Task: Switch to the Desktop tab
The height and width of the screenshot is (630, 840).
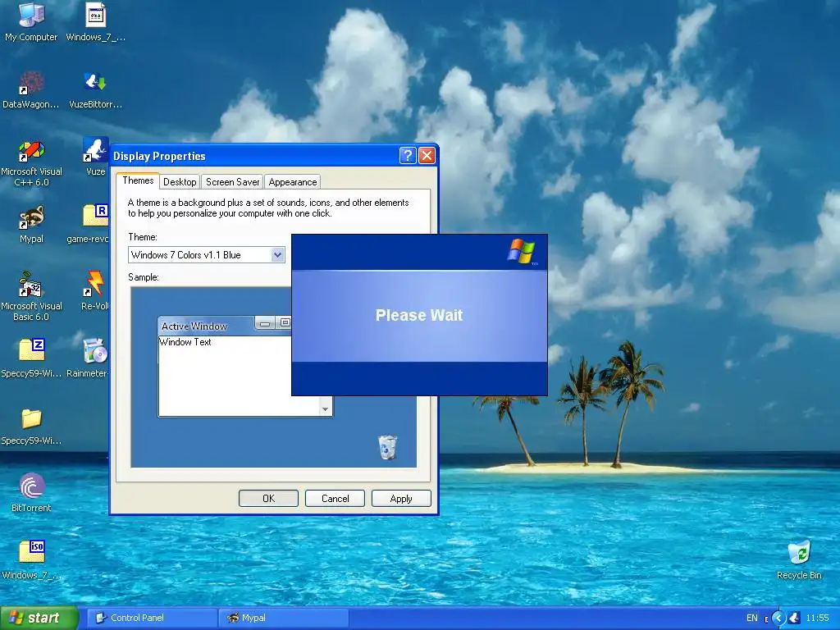Action: pos(180,182)
